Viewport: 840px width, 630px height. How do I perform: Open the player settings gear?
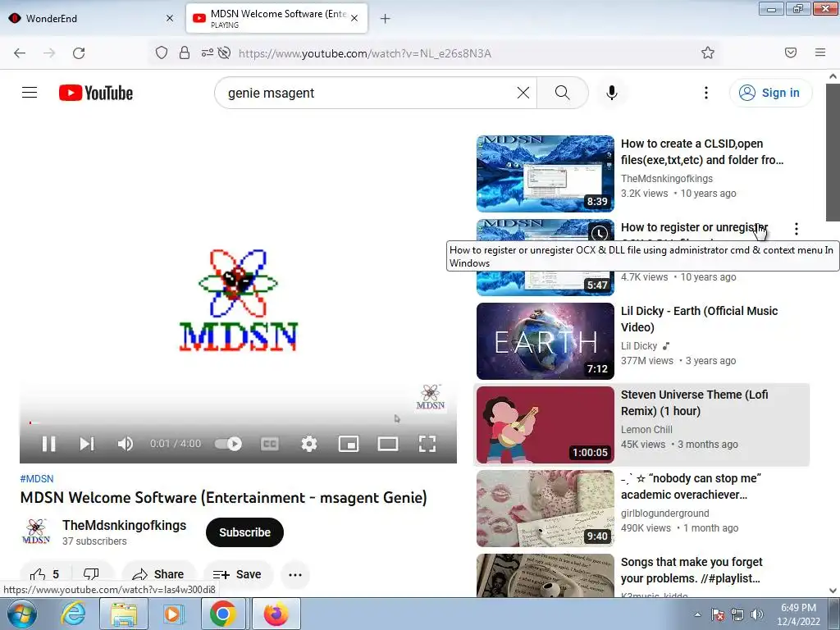click(309, 444)
